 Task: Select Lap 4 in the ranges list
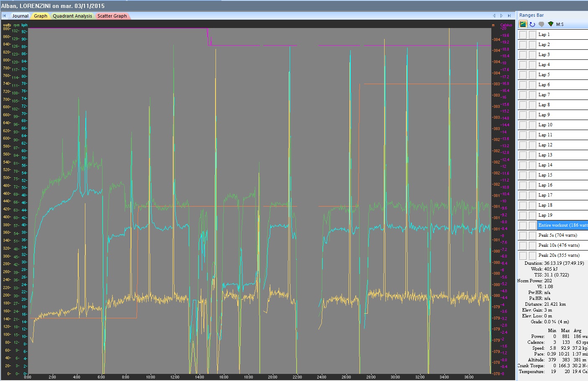click(x=562, y=64)
